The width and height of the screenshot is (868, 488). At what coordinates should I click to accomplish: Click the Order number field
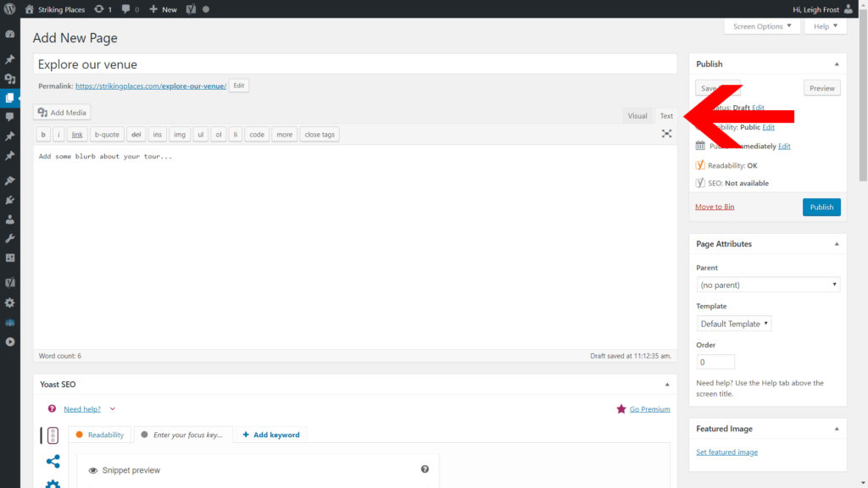pos(715,362)
